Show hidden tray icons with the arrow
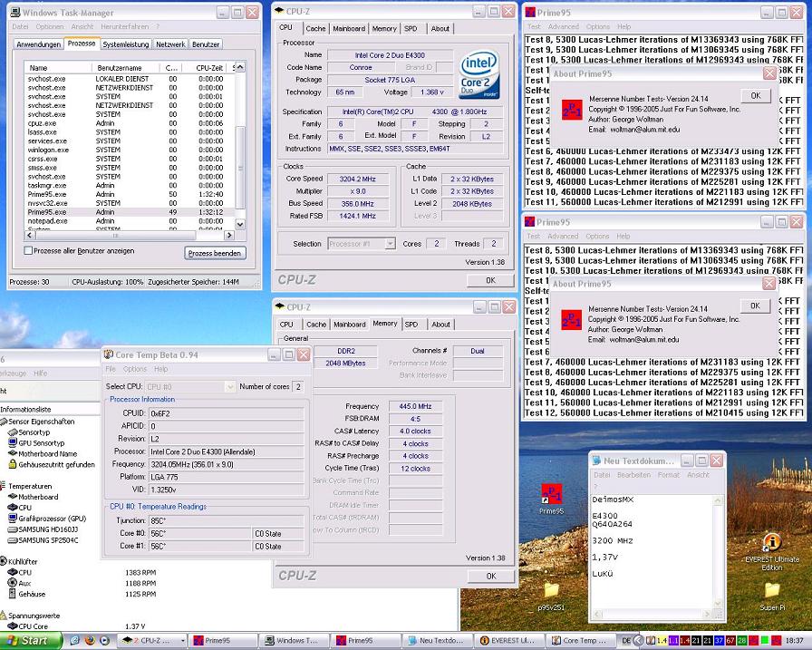812x650 pixels. (x=639, y=641)
